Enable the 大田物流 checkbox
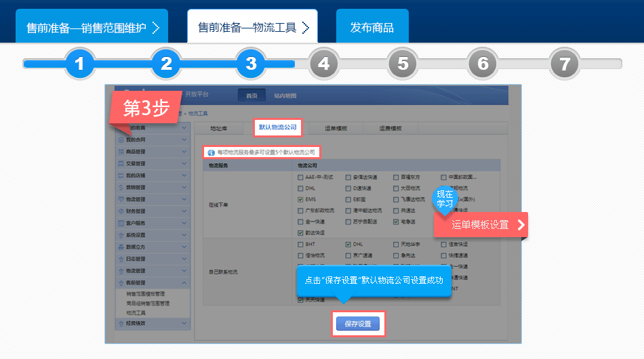 click(396, 188)
